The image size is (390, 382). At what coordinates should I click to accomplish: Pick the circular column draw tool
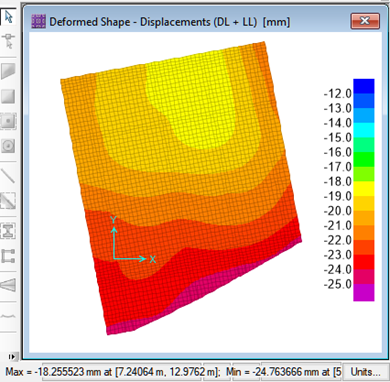[8, 145]
